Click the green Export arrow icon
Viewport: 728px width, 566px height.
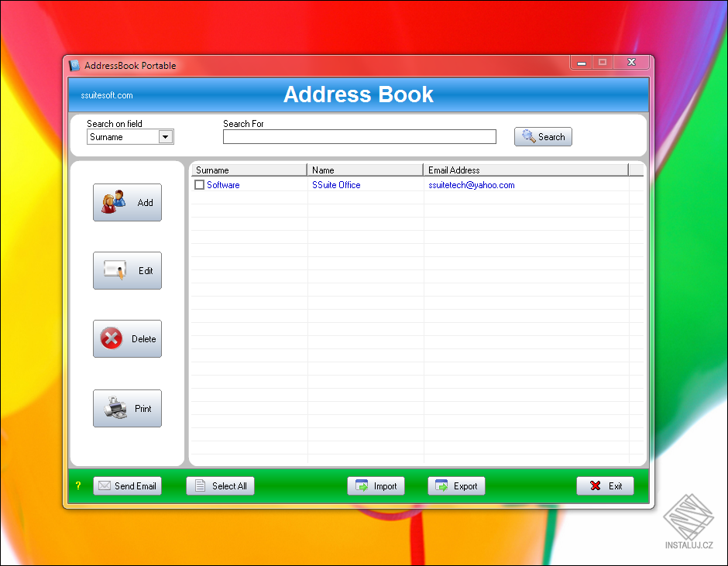click(x=443, y=485)
